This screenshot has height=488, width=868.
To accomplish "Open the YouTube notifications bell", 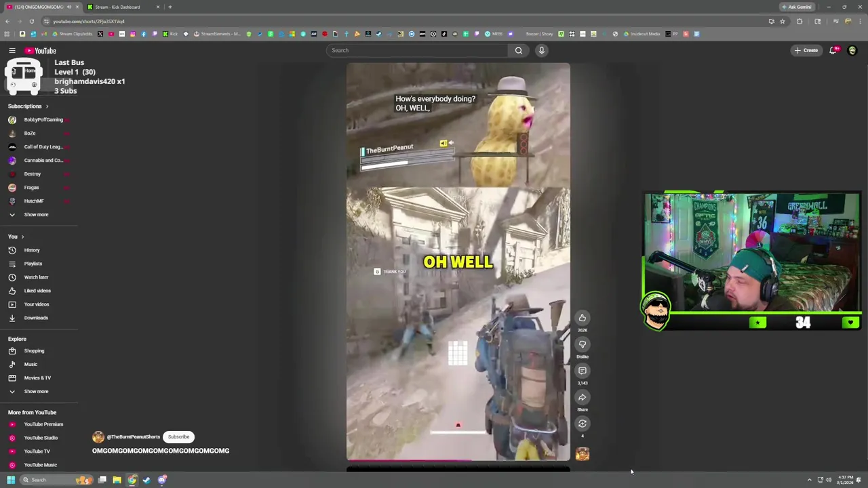I will click(833, 50).
